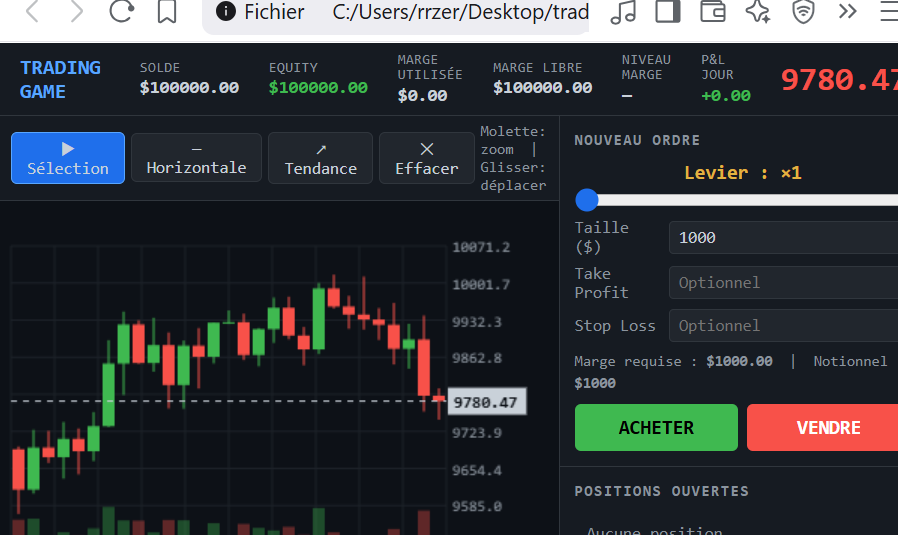Toggle the browser sidebar panel icon
The image size is (898, 535).
click(x=668, y=12)
